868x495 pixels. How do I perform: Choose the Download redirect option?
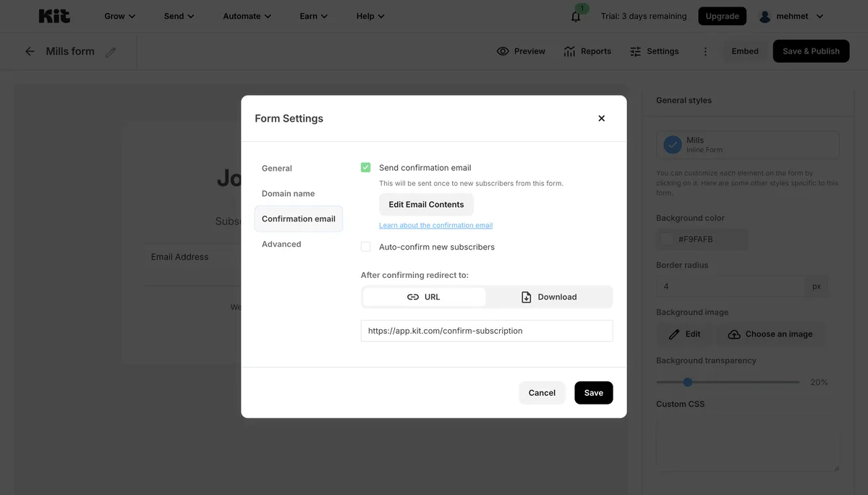(549, 297)
